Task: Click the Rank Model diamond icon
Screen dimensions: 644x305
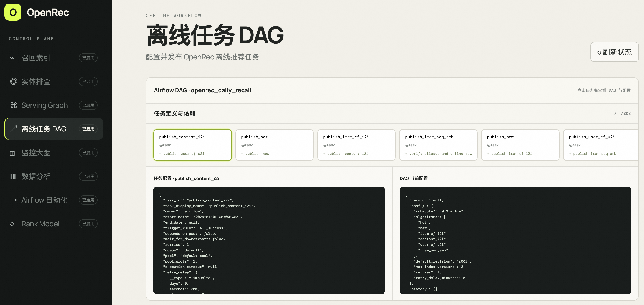Action: pyautogui.click(x=12, y=224)
